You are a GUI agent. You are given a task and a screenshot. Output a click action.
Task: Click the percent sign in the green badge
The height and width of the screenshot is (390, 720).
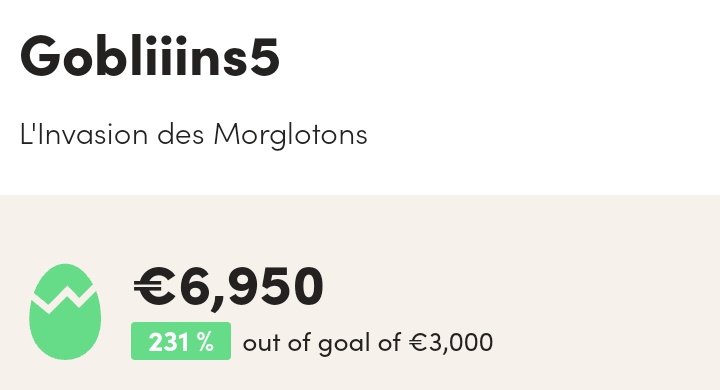[x=204, y=342]
